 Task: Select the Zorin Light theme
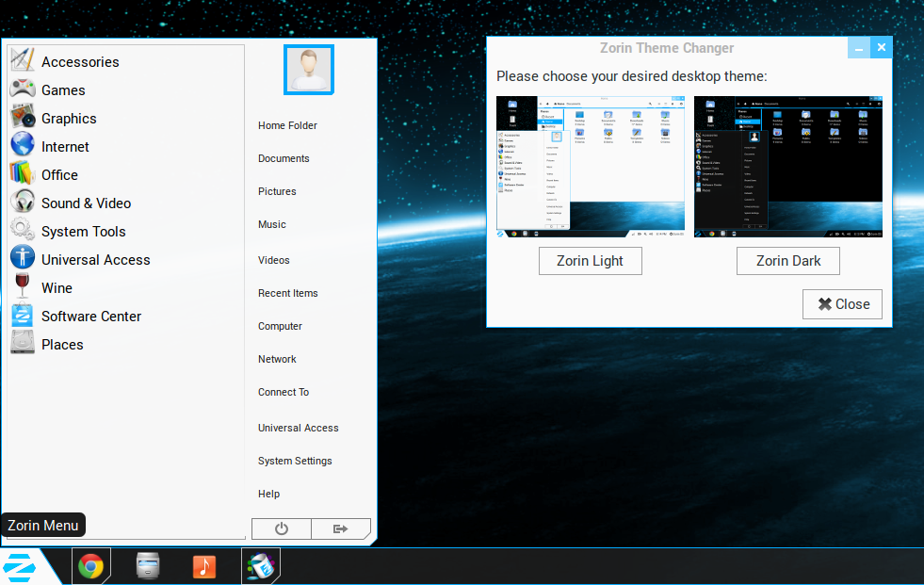[590, 261]
